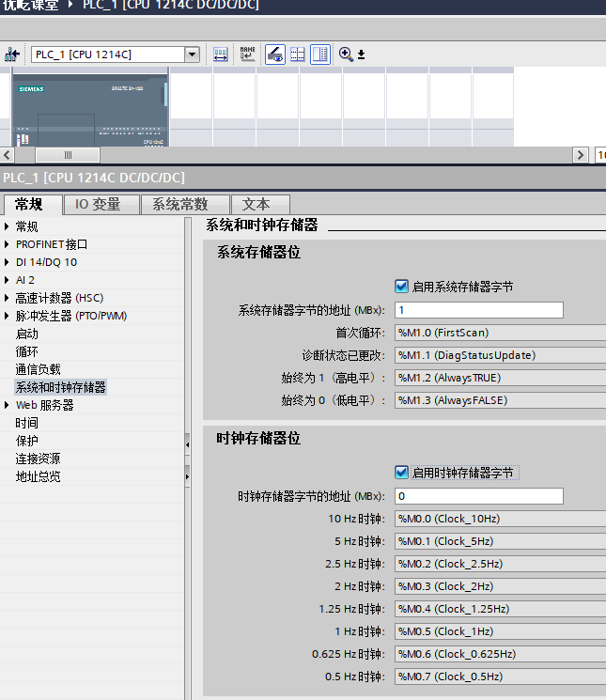606x700 pixels.
Task: Toggle 启用时钟存储器字节 checkbox
Action: (401, 473)
